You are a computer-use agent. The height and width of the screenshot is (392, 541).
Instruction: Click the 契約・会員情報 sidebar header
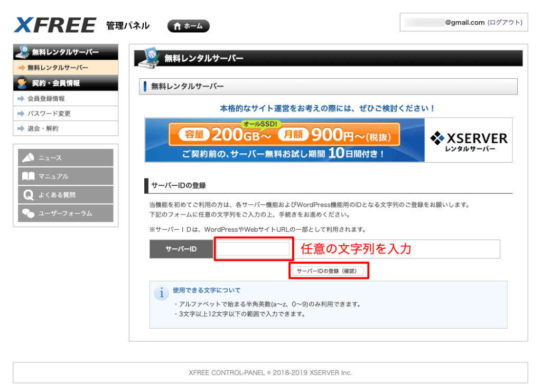(x=66, y=83)
